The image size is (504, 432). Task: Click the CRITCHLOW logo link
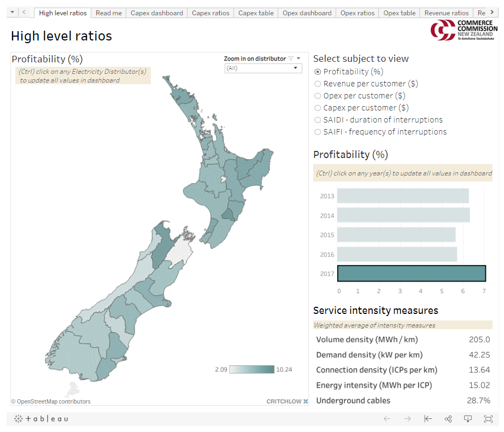287,401
